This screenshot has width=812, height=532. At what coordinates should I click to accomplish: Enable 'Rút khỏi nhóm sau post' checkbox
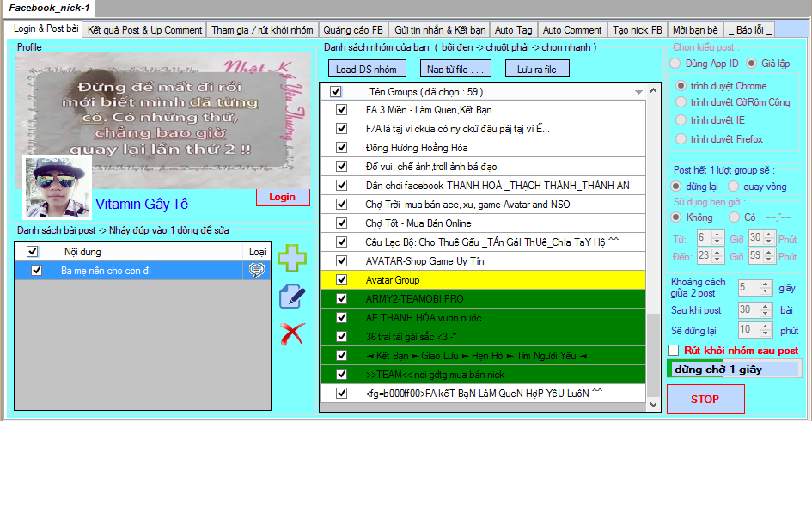[x=673, y=351]
